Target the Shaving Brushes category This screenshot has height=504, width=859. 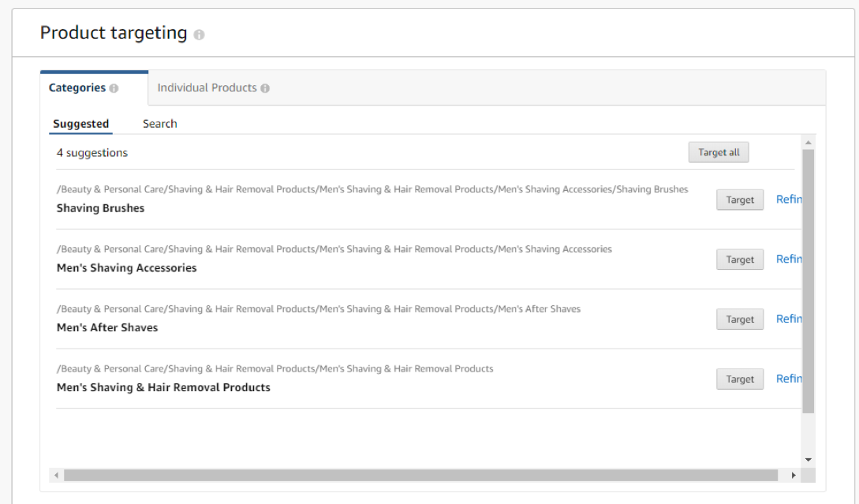tap(740, 200)
